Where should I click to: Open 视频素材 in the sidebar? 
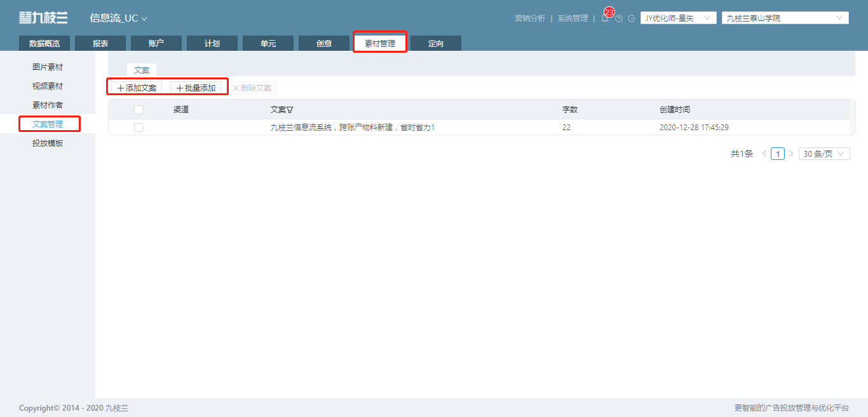click(48, 86)
